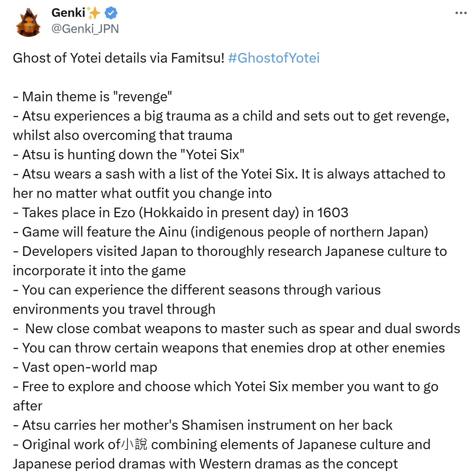Click the 'Ghost of Yotei details via Famitsu!' text
Screen dimensions: 474x476
[x=118, y=58]
